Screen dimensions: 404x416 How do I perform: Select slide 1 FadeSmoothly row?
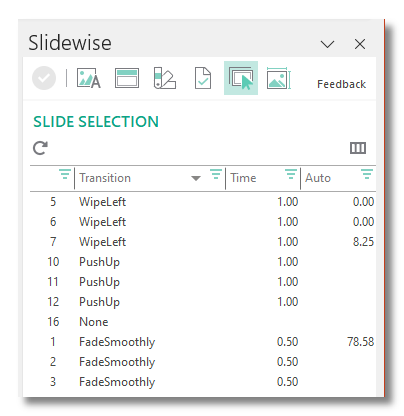pyautogui.click(x=203, y=342)
